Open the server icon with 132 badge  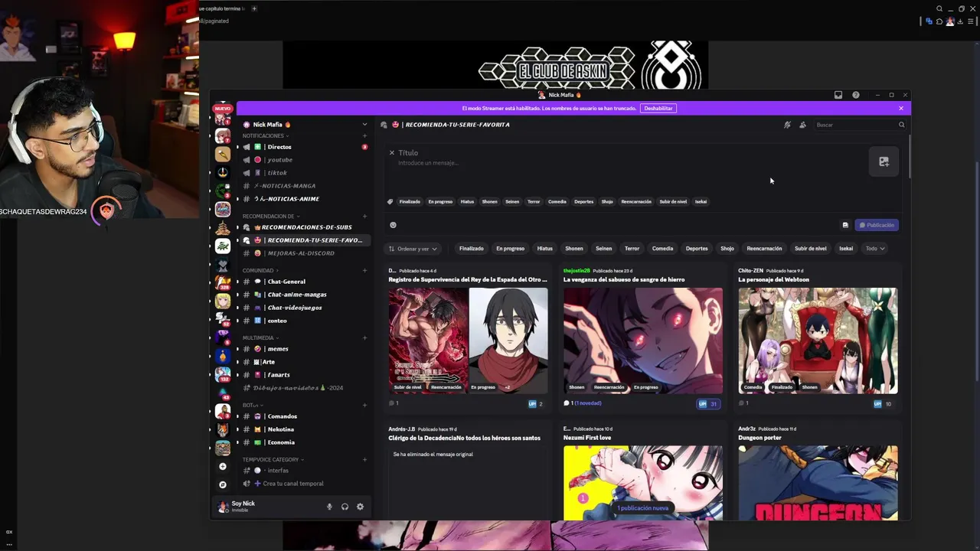223,374
